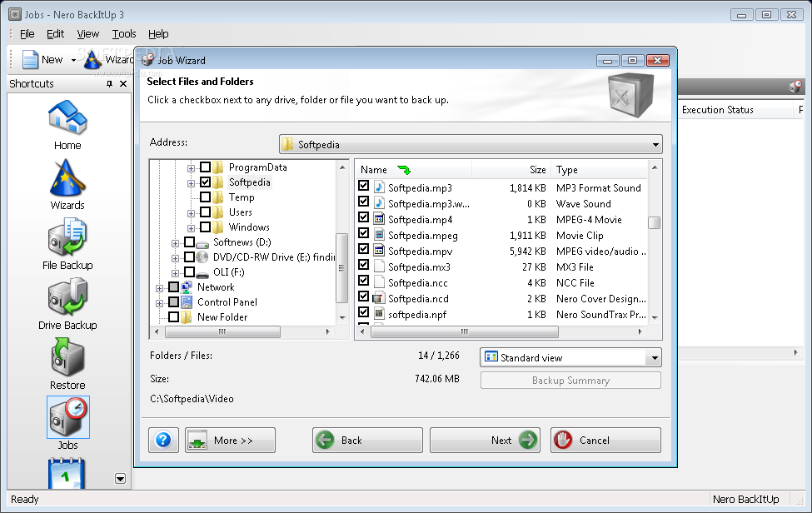Screen dimensions: 812x513
Task: Open the File menu
Action: pyautogui.click(x=27, y=33)
